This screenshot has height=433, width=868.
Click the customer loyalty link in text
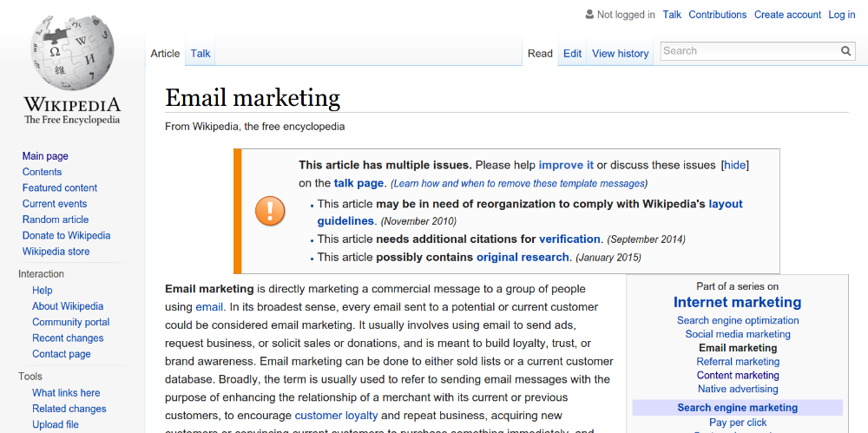click(x=336, y=416)
